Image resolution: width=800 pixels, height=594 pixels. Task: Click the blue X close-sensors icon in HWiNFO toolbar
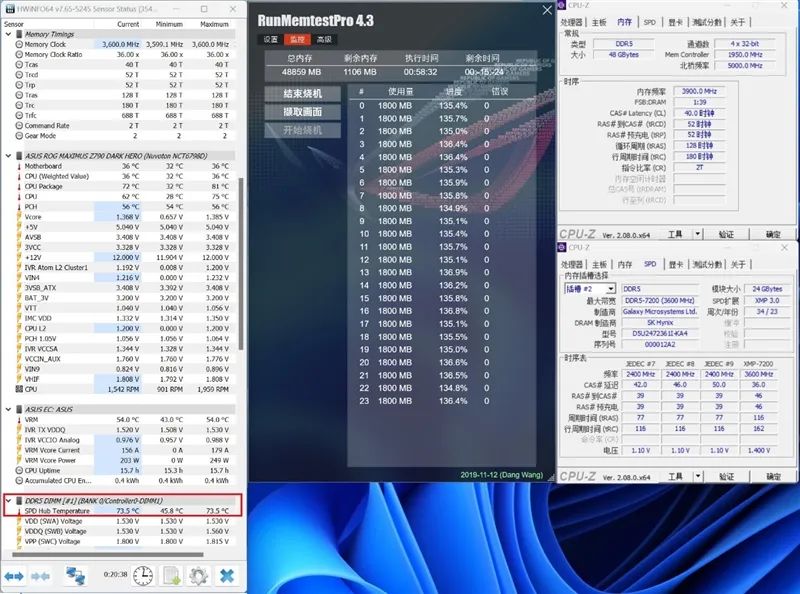tap(227, 576)
